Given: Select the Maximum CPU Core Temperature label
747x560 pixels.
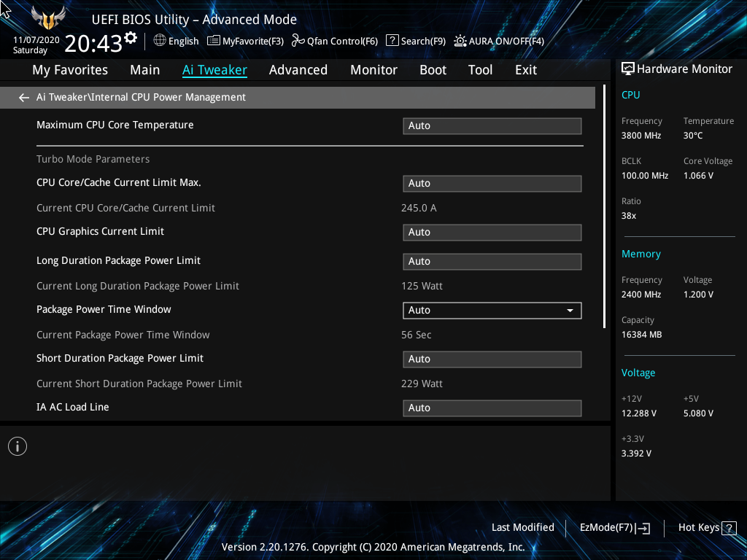Looking at the screenshot, I should tap(115, 125).
